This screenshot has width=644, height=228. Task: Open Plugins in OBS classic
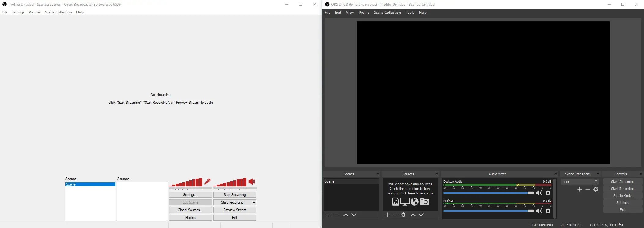tap(190, 218)
